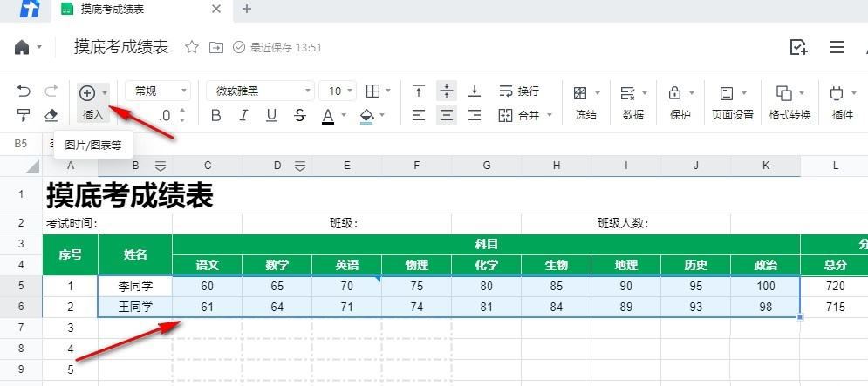Click the undo arrow icon
Screen dimensions: 868x386
click(x=24, y=91)
